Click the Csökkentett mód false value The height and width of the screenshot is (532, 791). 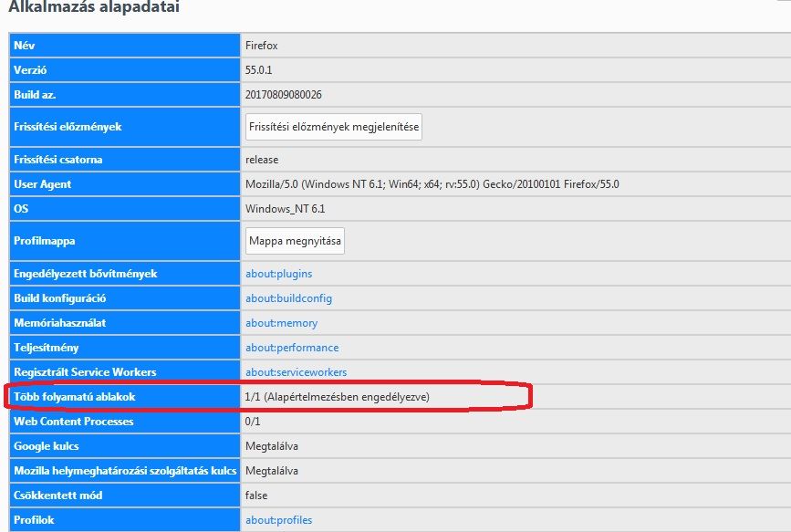pos(256,495)
